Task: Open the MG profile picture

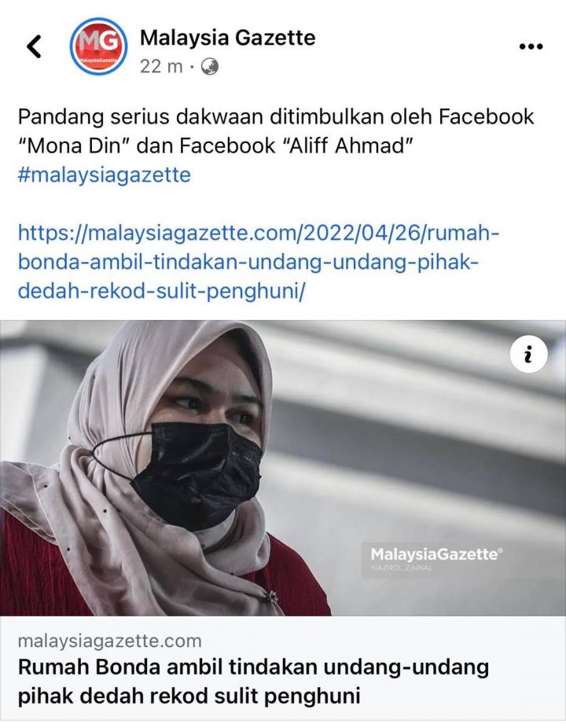Action: (x=98, y=46)
